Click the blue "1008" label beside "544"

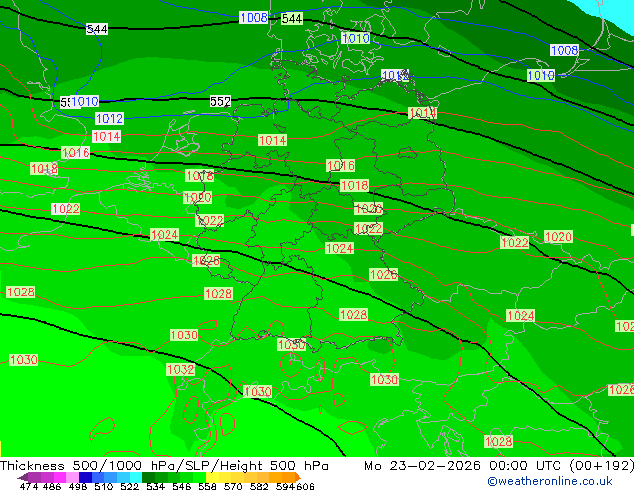(x=254, y=18)
